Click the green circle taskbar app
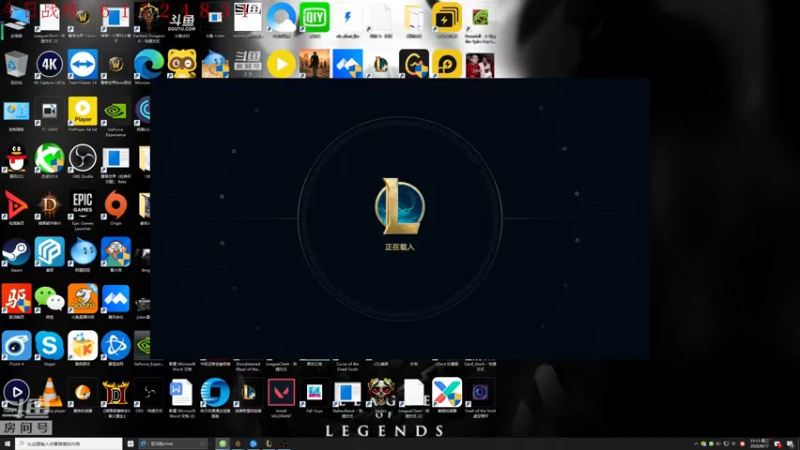Image resolution: width=800 pixels, height=450 pixels. tap(222, 444)
